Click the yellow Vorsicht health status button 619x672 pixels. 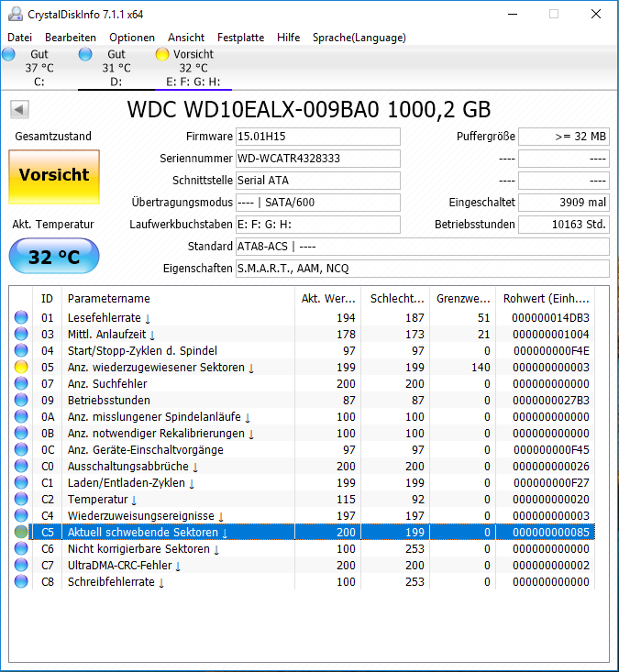click(54, 176)
